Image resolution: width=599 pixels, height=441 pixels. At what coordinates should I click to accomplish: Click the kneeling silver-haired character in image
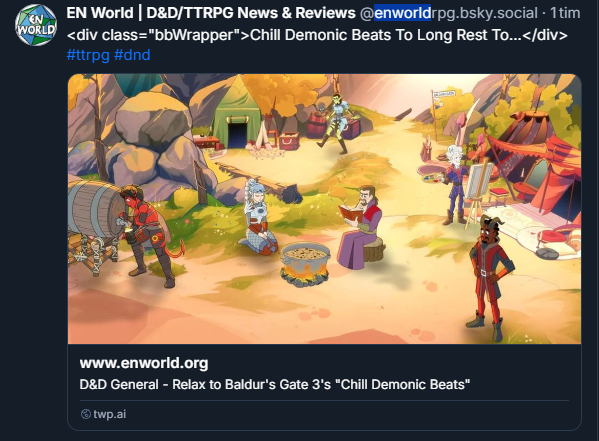pos(258,218)
